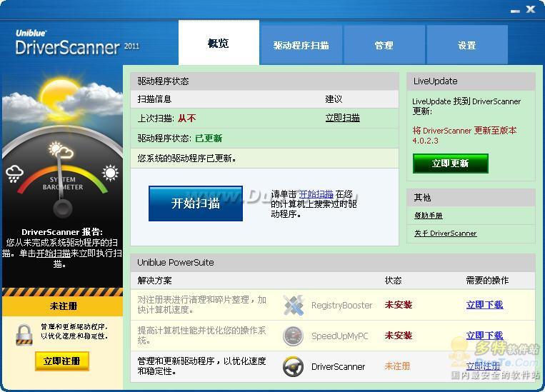Click 立即下载 for SpeedUpMyPC
This screenshot has height=392, width=545.
(484, 336)
